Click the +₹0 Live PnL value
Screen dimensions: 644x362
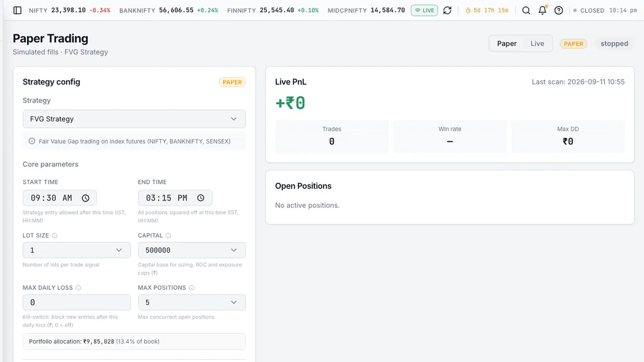pos(290,103)
